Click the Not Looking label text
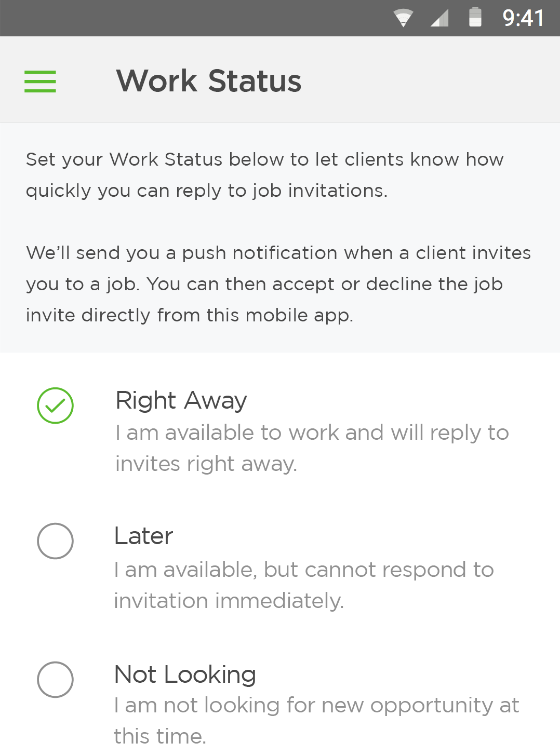The image size is (560, 756). click(x=184, y=674)
